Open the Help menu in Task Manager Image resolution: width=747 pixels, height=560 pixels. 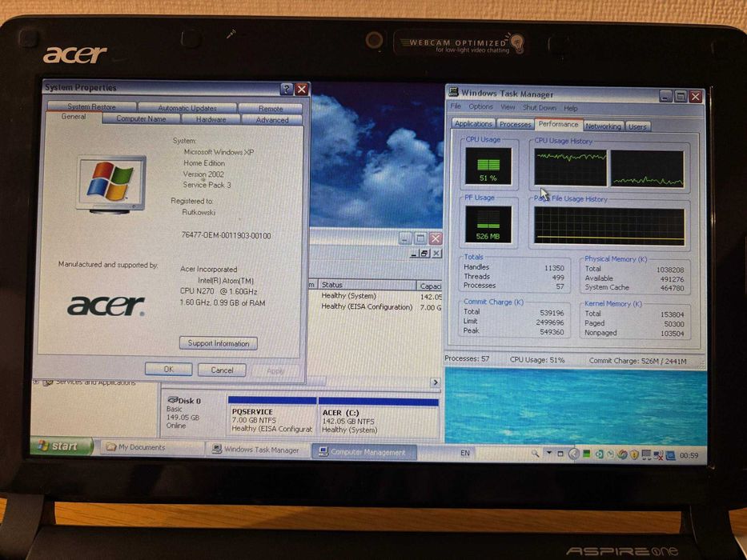pyautogui.click(x=571, y=108)
